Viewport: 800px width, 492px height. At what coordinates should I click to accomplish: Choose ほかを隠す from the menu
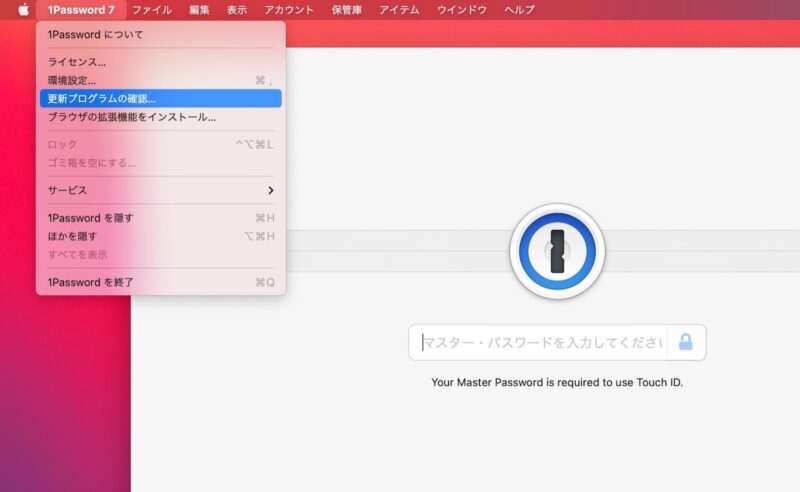160,236
